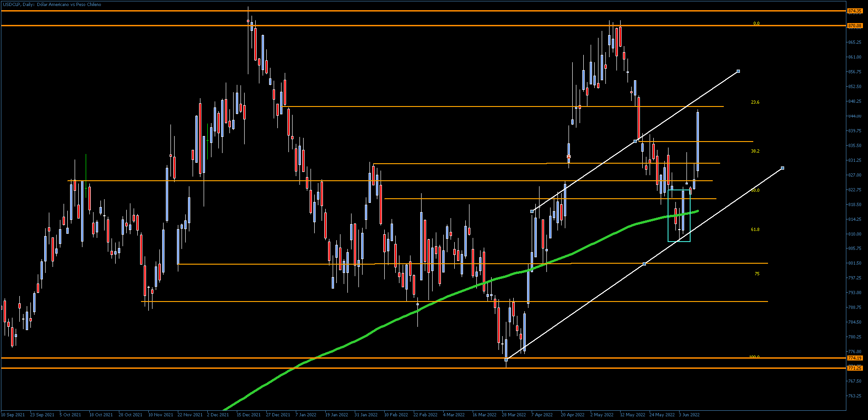Click the 788.75 price scale value
Viewport: 868px width, 420px height.
[x=855, y=308]
